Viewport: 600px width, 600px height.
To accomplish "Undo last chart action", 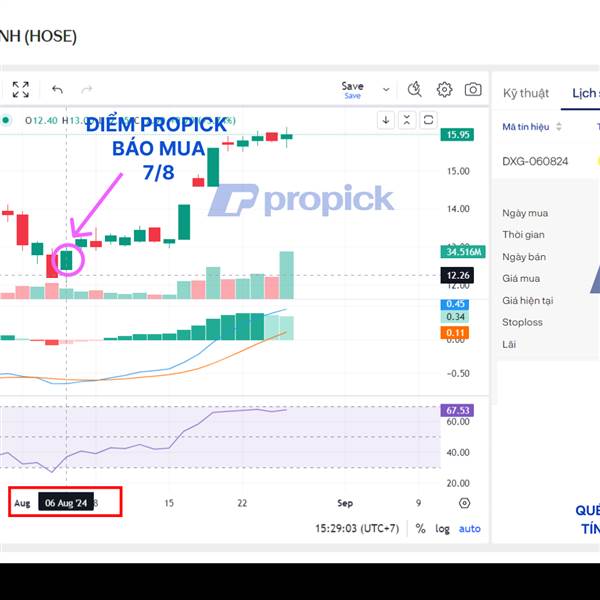I will point(57,90).
